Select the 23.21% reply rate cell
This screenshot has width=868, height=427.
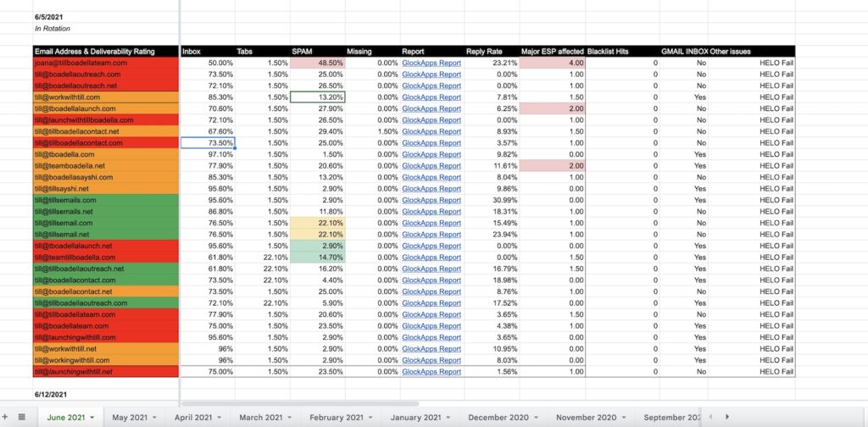pos(492,63)
